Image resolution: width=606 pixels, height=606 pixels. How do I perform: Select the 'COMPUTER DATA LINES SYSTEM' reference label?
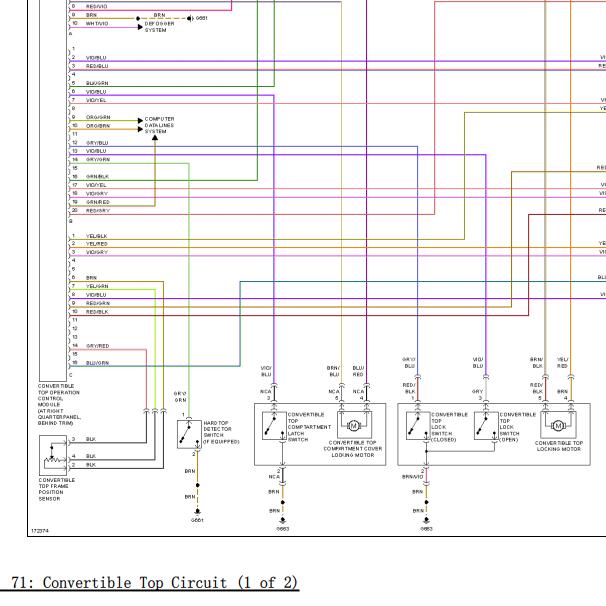click(159, 125)
